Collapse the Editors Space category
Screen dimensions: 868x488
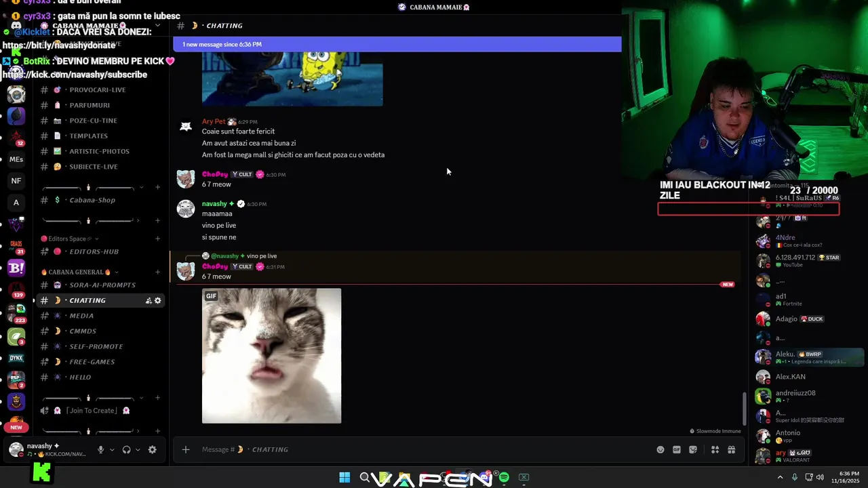pyautogui.click(x=70, y=239)
